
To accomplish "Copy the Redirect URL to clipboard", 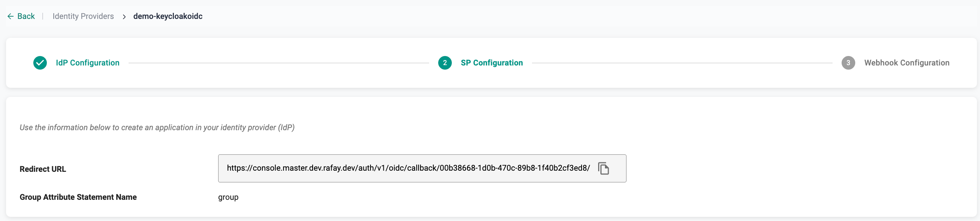I will pyautogui.click(x=603, y=168).
